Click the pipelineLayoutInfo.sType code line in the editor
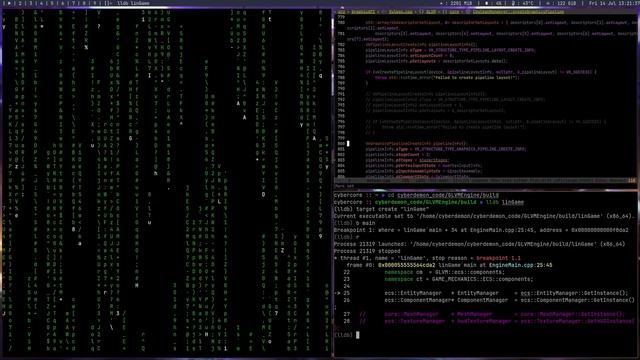This screenshot has height=360, width=640. tap(450, 50)
